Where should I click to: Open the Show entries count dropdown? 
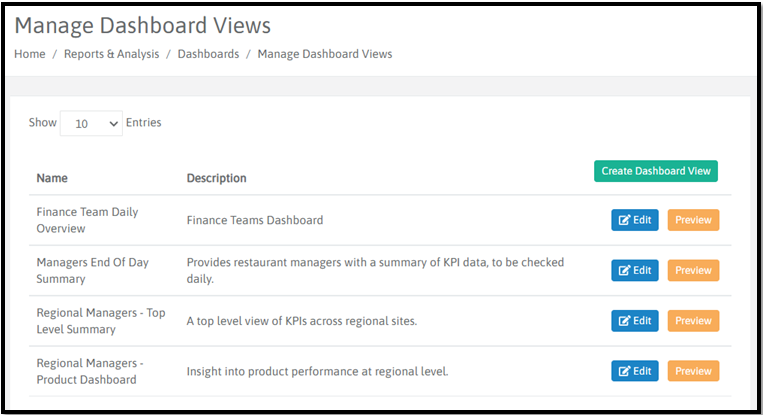point(91,123)
